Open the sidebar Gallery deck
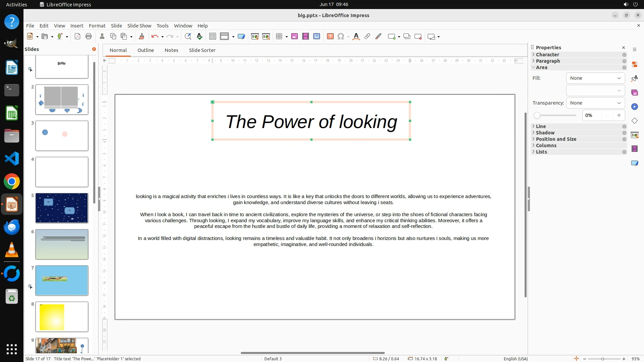 634,93
